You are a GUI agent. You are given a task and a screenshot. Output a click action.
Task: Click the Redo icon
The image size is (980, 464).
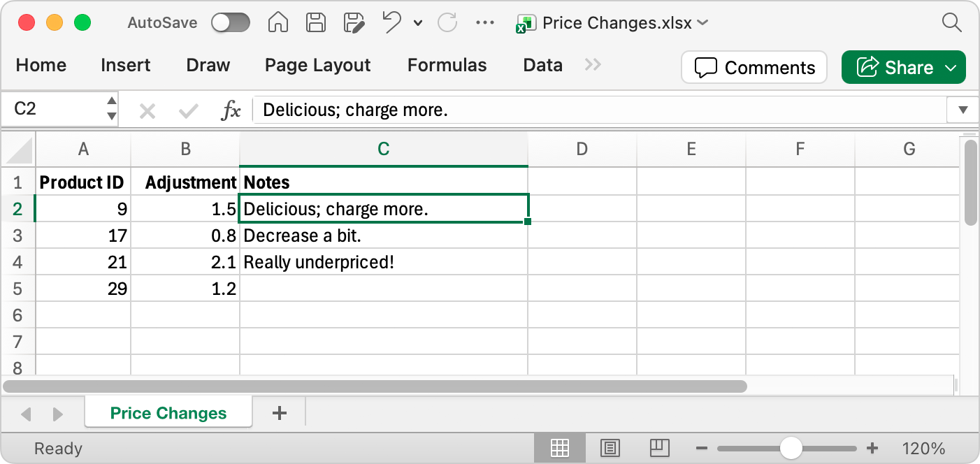pos(447,22)
